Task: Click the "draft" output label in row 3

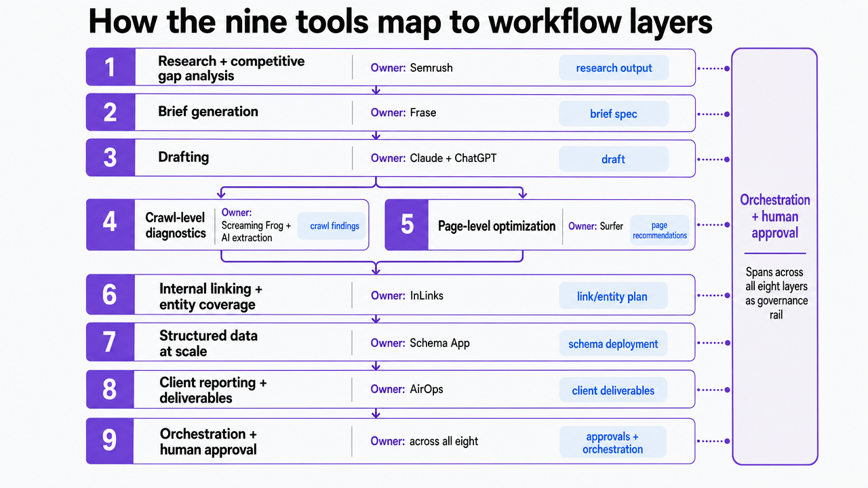Action: [x=614, y=159]
